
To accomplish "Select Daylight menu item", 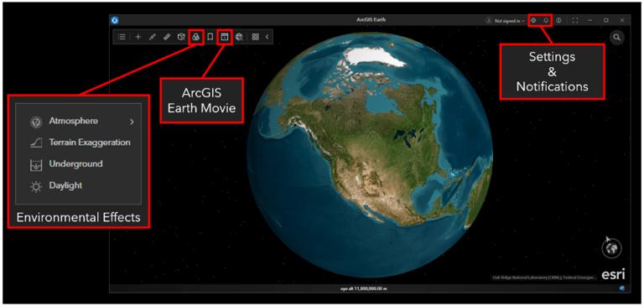I will 56,186.
